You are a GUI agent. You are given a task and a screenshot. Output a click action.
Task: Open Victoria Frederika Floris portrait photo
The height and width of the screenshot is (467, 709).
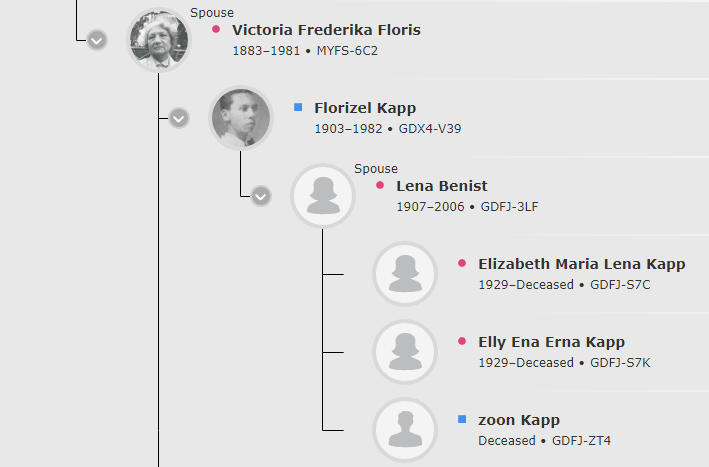tap(159, 40)
